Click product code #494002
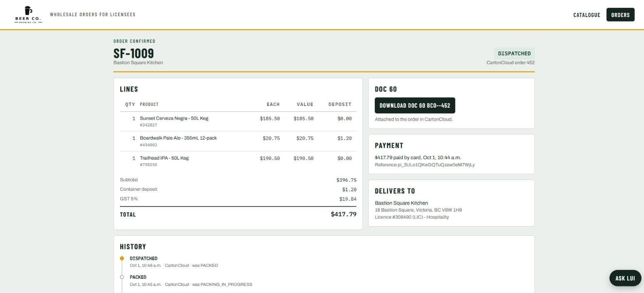Image resolution: width=644 pixels, height=293 pixels. 148,145
